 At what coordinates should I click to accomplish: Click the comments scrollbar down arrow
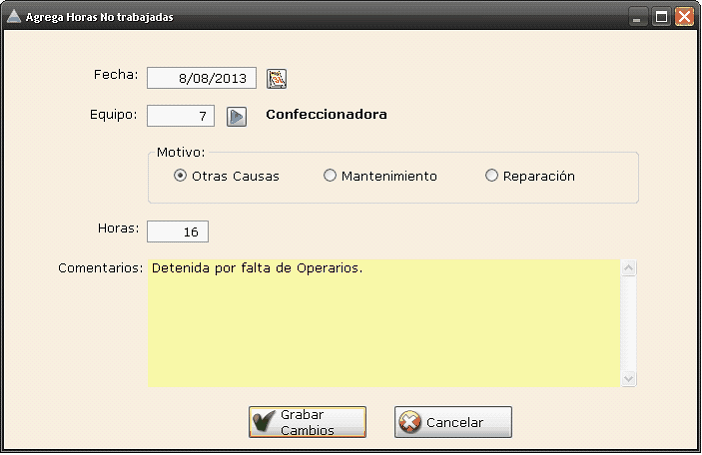pyautogui.click(x=629, y=378)
